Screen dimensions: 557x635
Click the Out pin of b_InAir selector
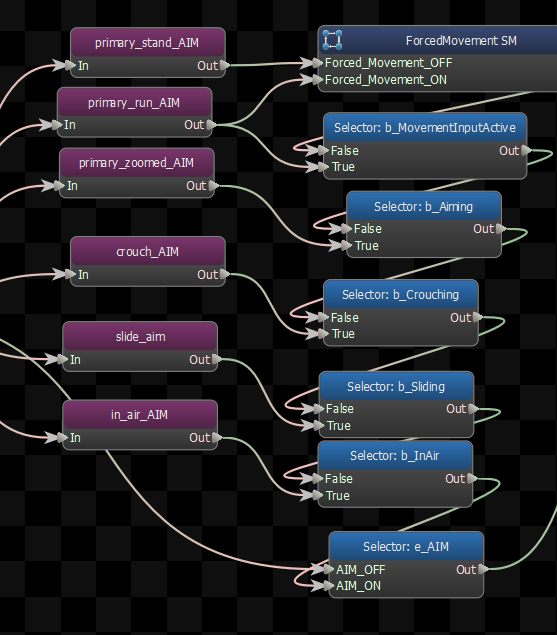tap(472, 479)
